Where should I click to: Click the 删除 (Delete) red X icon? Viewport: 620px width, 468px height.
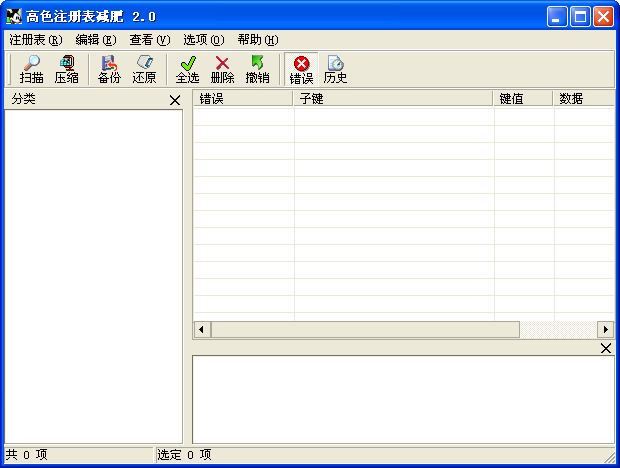(222, 69)
